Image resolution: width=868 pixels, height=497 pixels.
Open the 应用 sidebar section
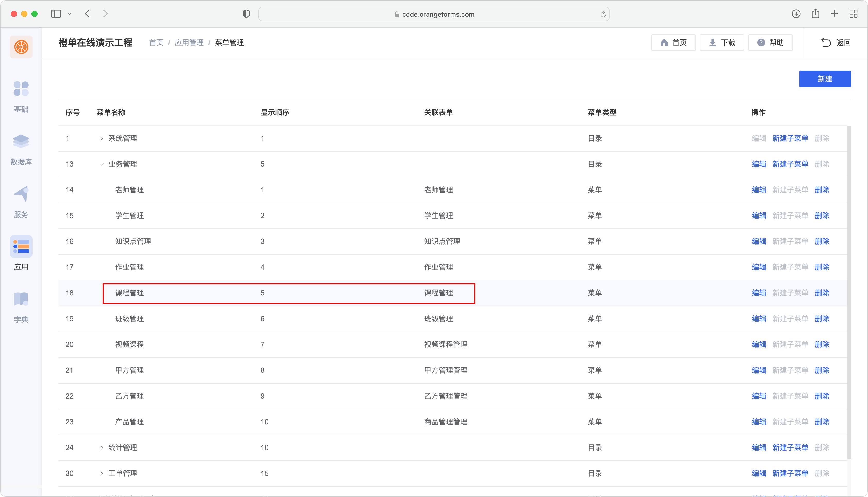21,253
